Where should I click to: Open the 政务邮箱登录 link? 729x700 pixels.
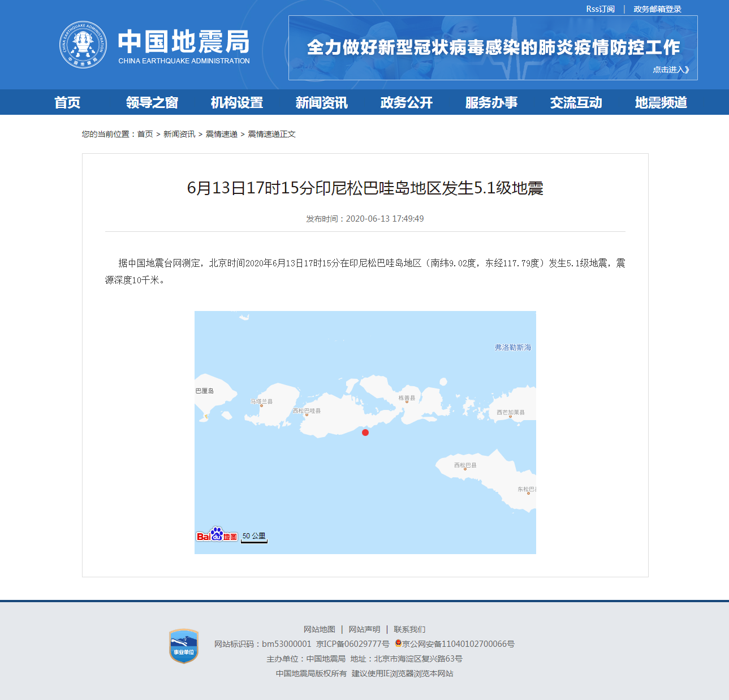point(657,9)
